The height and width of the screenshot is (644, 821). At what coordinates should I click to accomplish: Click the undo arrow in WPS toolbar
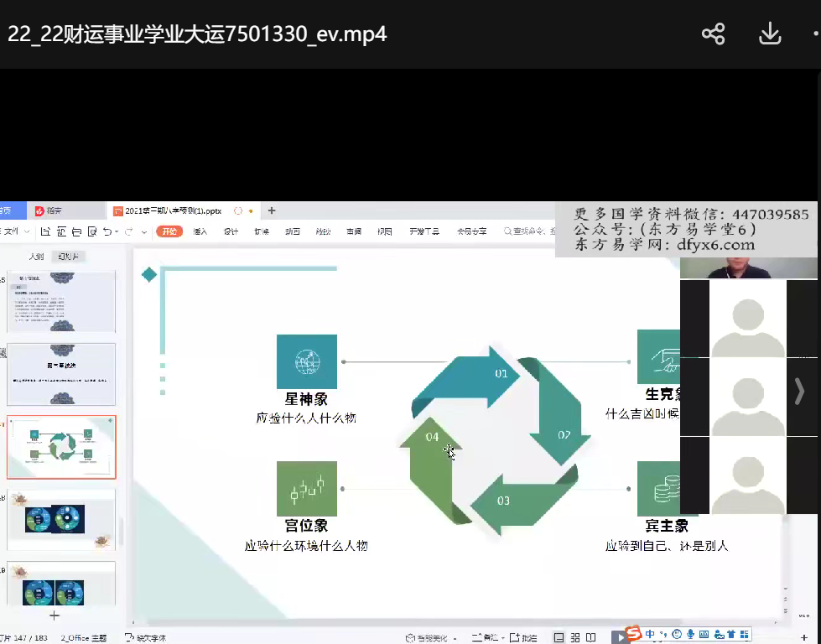point(107,231)
